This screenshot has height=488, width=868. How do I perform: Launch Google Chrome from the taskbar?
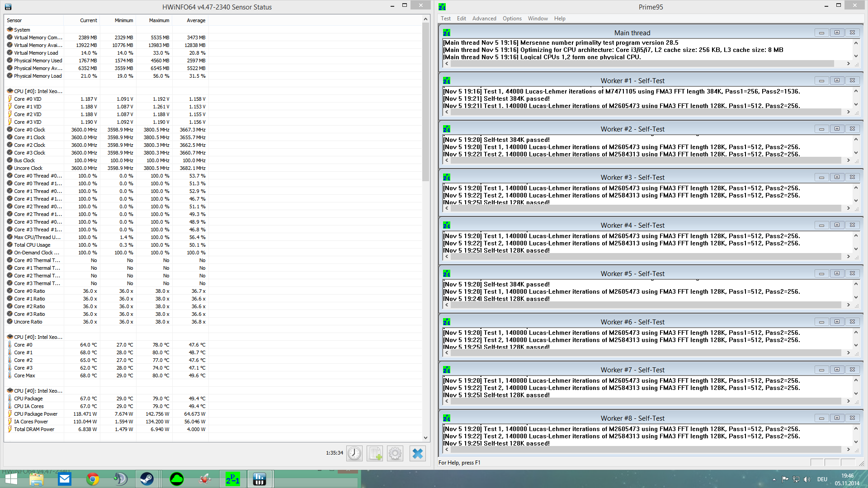pyautogui.click(x=93, y=479)
